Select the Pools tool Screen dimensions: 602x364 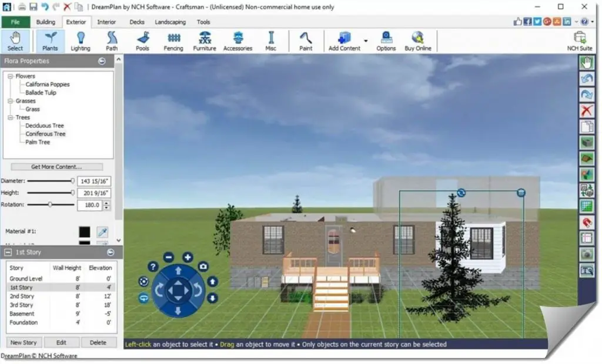[142, 41]
